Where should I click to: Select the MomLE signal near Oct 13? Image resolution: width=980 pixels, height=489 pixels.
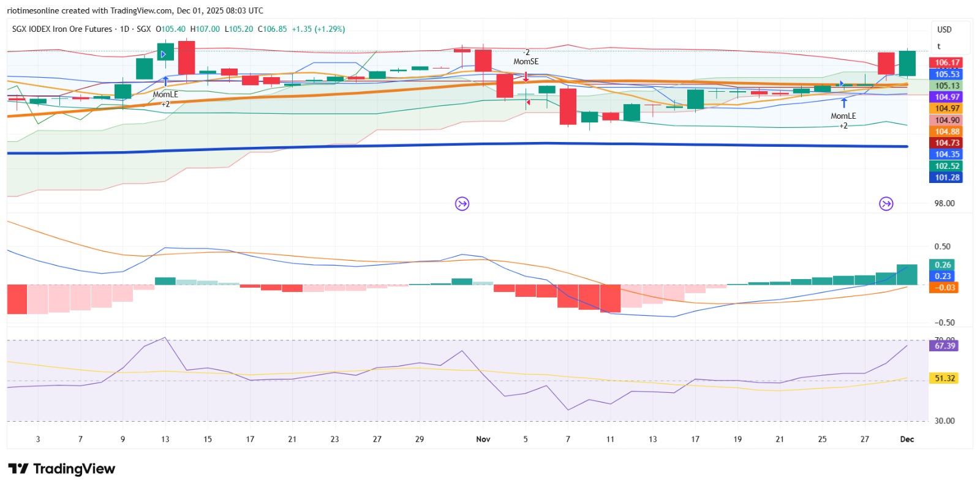(x=165, y=94)
